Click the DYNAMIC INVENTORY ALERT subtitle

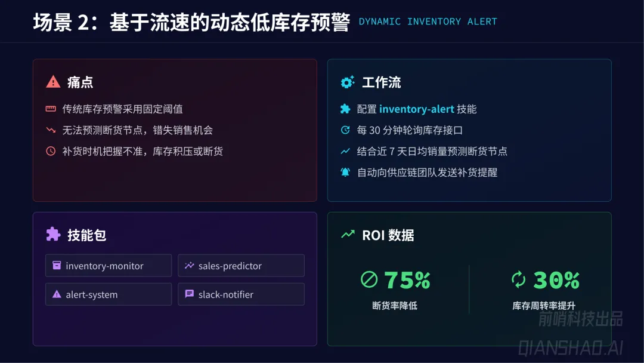tap(428, 21)
